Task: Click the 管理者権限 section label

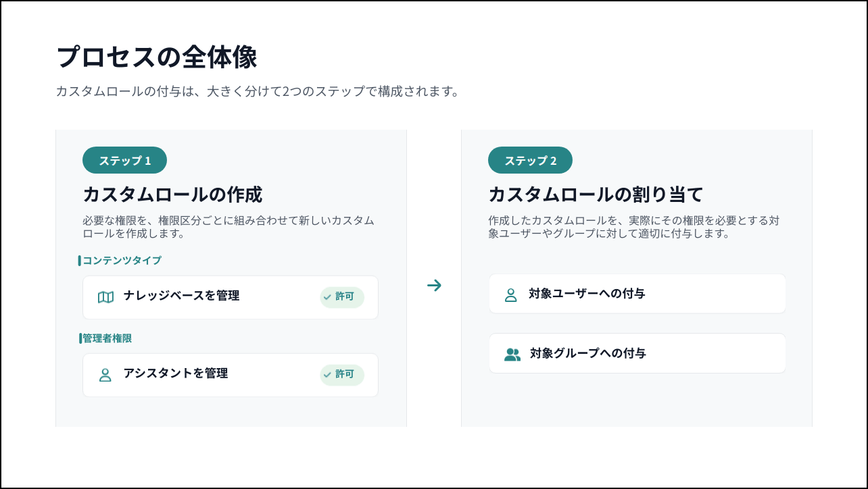Action: click(107, 338)
